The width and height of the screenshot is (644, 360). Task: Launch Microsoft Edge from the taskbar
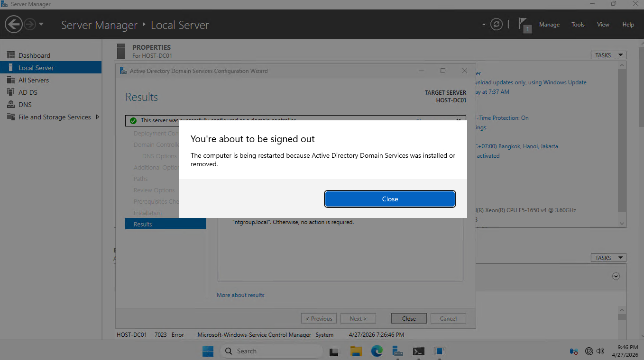pyautogui.click(x=377, y=351)
